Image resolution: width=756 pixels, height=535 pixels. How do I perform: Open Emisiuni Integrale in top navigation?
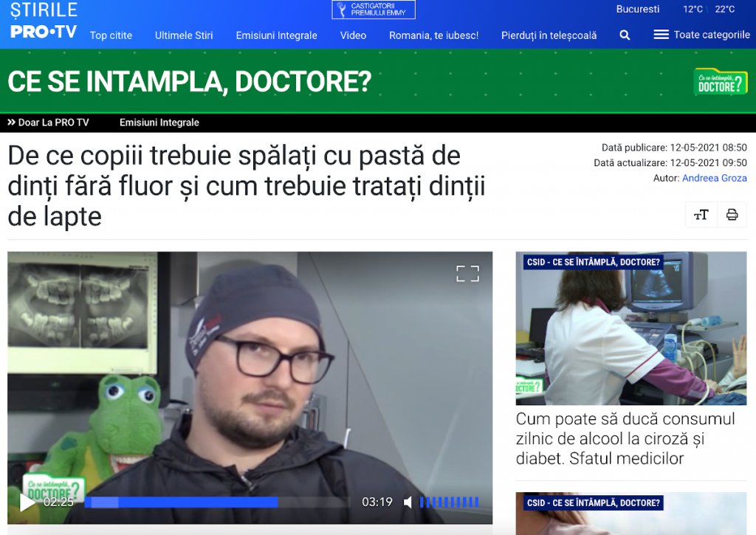click(x=276, y=35)
